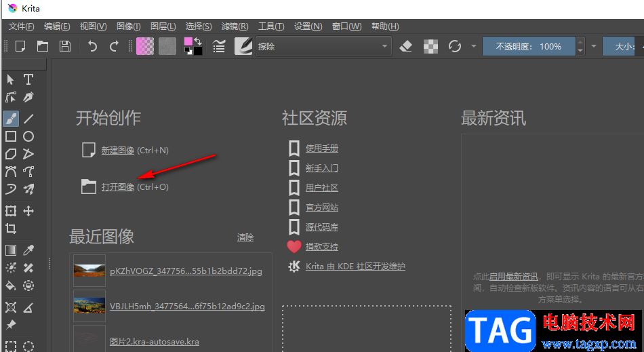Open the 设置(N) menu
Screen dimensions: 644x352
pos(308,26)
